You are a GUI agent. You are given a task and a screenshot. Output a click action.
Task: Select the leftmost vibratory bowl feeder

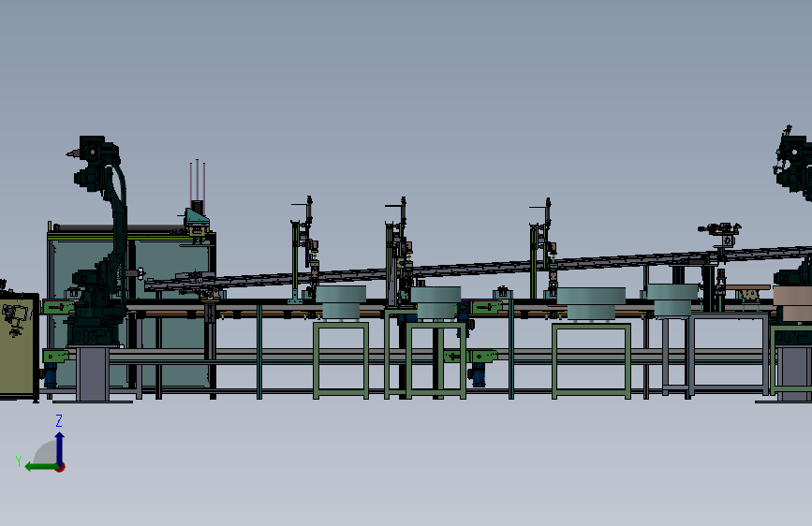340,302
